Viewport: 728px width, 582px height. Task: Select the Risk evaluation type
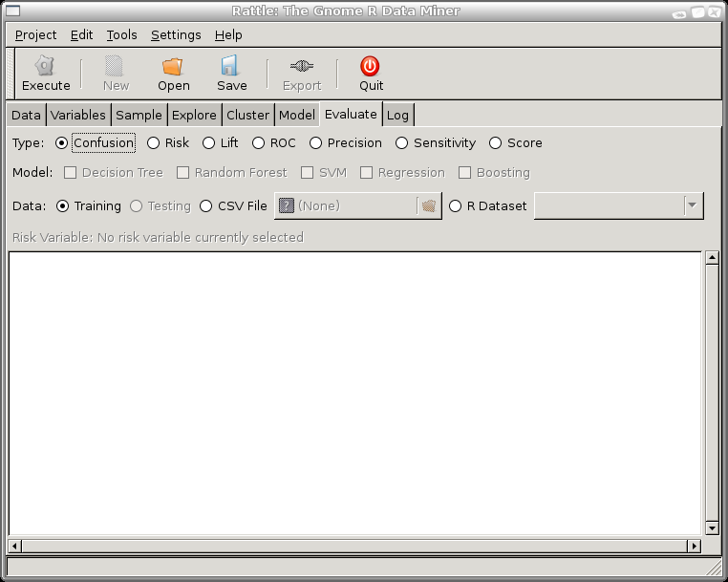(x=153, y=142)
